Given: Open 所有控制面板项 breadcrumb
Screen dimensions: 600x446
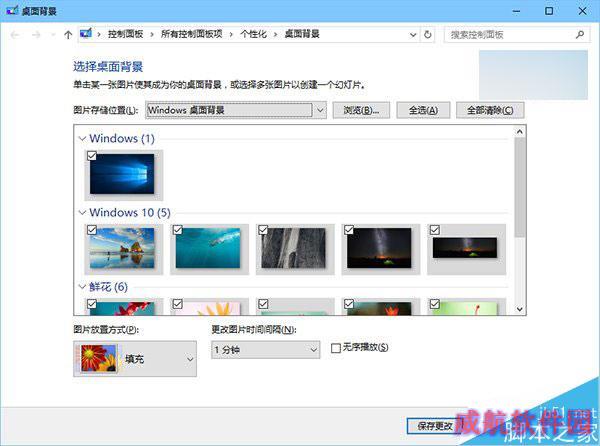Looking at the screenshot, I should 191,34.
